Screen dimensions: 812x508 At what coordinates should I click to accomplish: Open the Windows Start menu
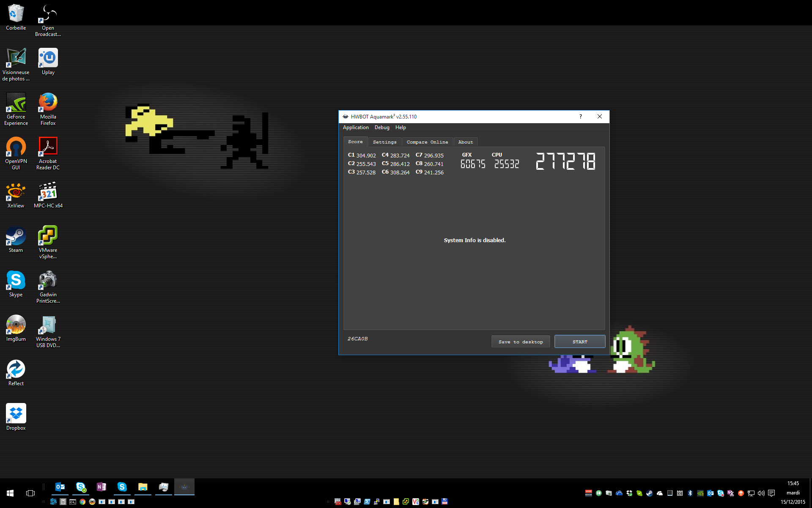point(10,493)
